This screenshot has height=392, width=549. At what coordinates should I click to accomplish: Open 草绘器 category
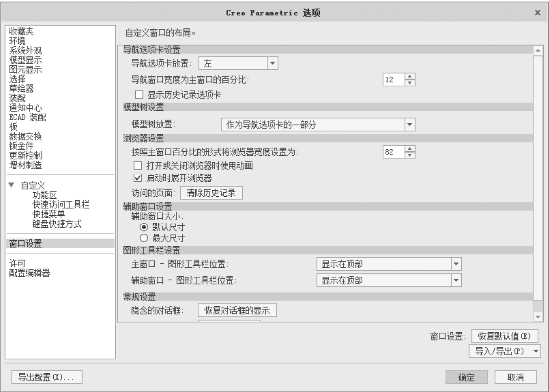[x=21, y=89]
